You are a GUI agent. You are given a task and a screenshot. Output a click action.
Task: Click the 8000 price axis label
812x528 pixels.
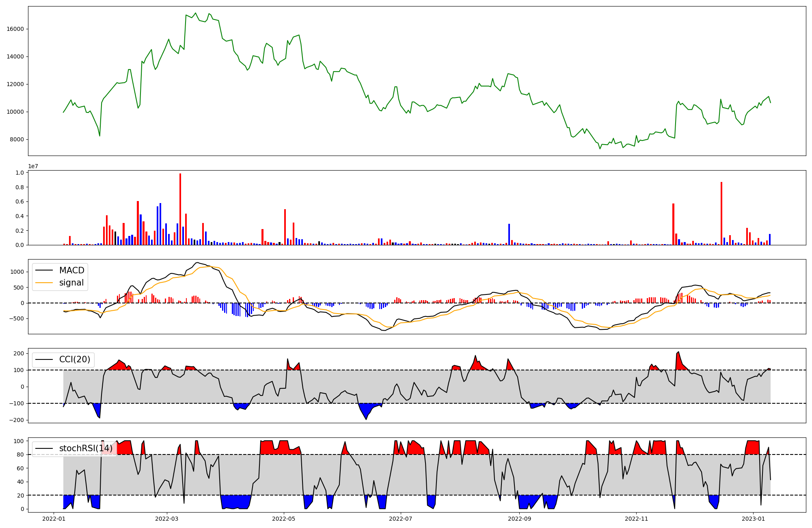pos(17,140)
